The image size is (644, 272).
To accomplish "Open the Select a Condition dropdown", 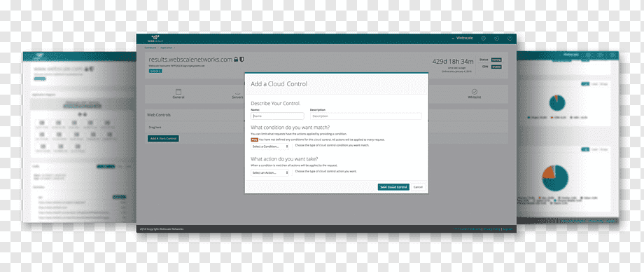I will [x=269, y=147].
